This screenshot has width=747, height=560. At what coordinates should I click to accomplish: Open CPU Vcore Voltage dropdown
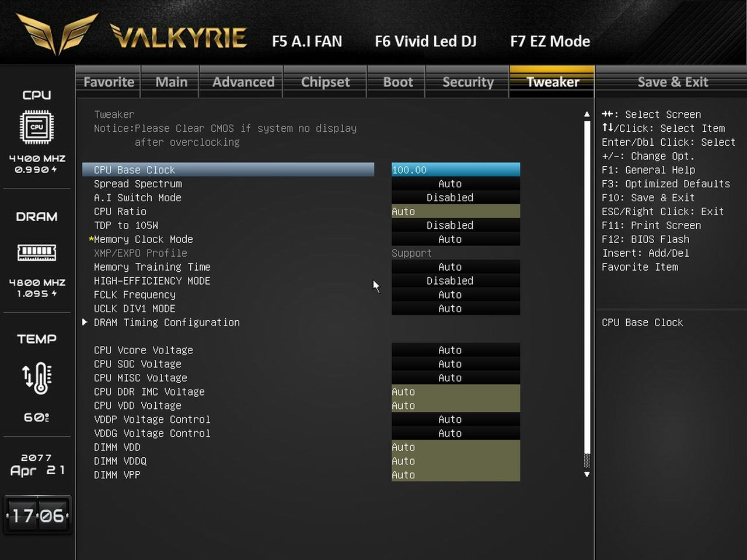point(456,351)
